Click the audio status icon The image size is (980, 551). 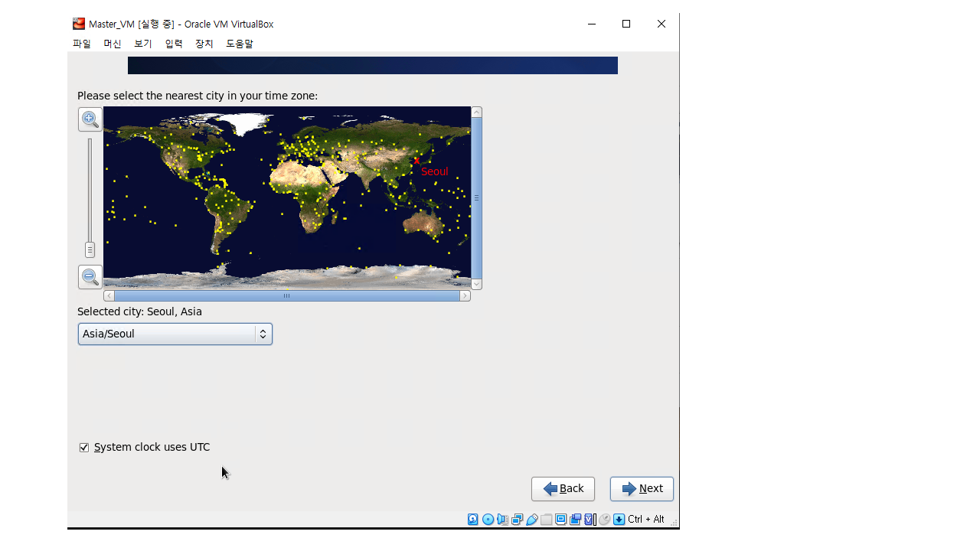coord(502,520)
